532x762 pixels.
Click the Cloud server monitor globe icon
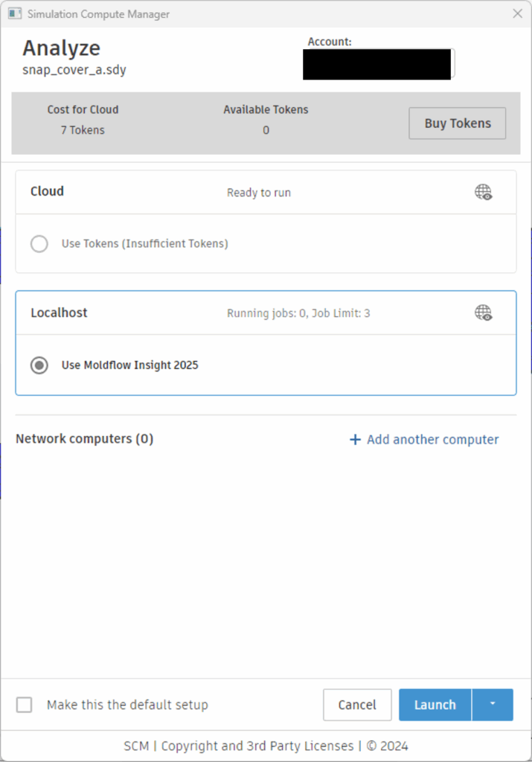point(484,192)
